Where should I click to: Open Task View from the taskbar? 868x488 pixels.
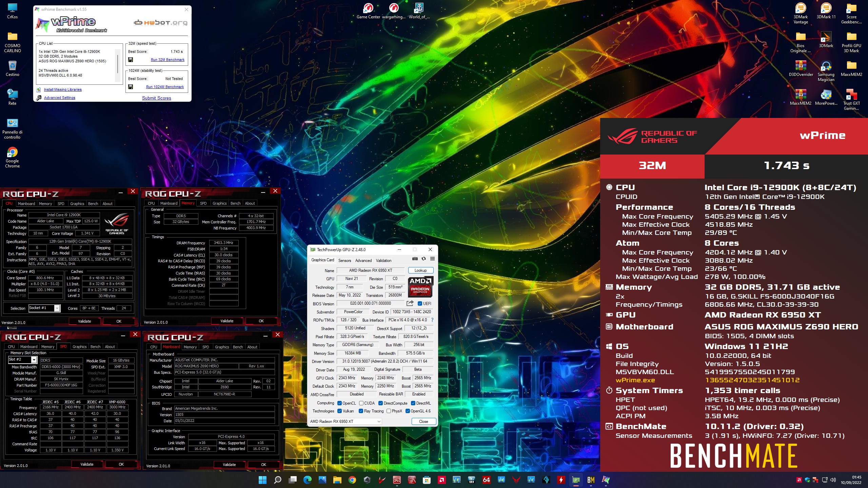click(x=293, y=480)
